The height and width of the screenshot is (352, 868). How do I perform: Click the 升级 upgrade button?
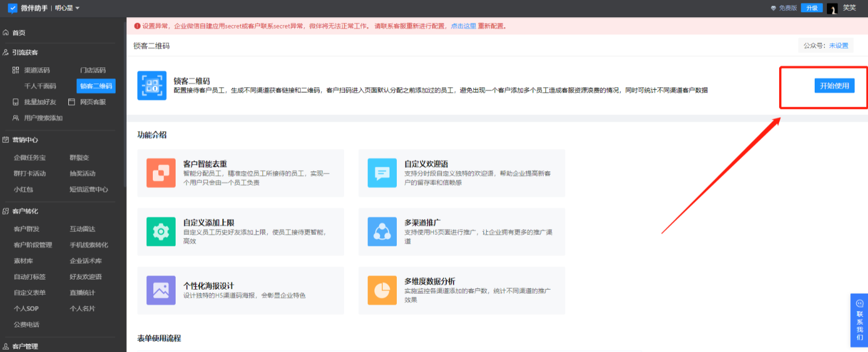coord(812,8)
